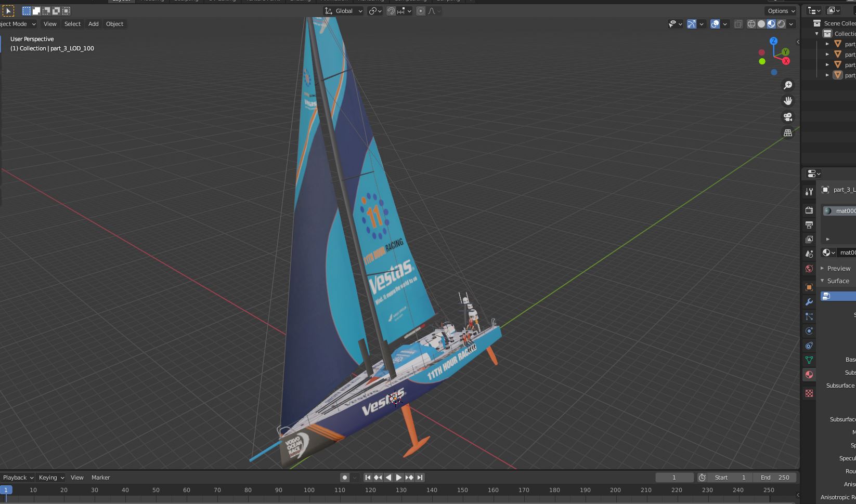Open the pivot point dropdown
The width and height of the screenshot is (856, 504).
pos(375,11)
